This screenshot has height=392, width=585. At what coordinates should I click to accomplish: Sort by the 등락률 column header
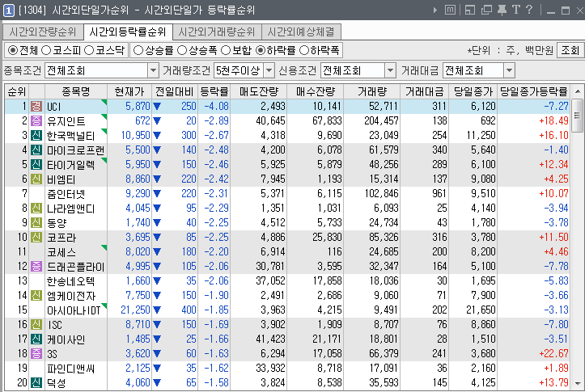coord(214,91)
